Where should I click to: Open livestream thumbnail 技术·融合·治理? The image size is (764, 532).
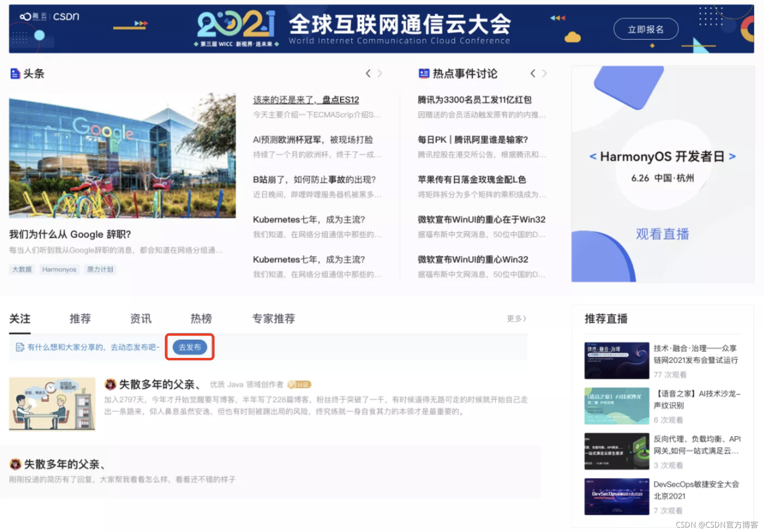coord(617,360)
